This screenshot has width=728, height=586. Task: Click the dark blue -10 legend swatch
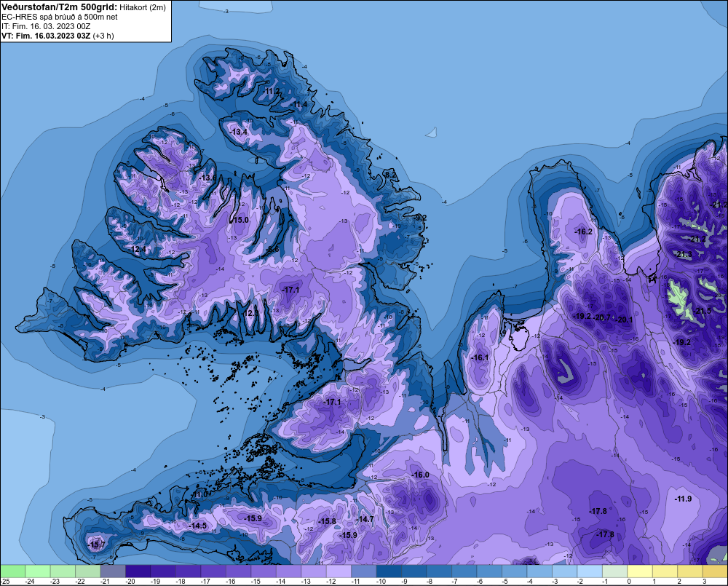[x=389, y=571]
